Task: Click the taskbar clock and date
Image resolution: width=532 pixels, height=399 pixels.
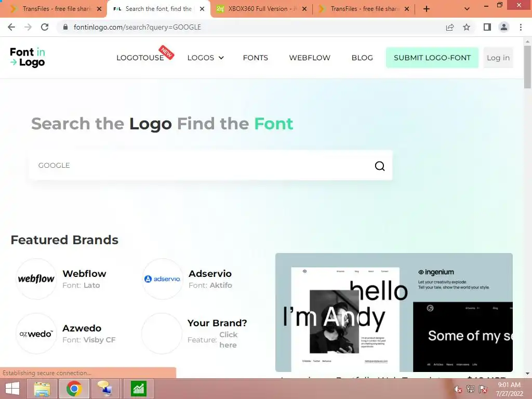Action: point(509,389)
